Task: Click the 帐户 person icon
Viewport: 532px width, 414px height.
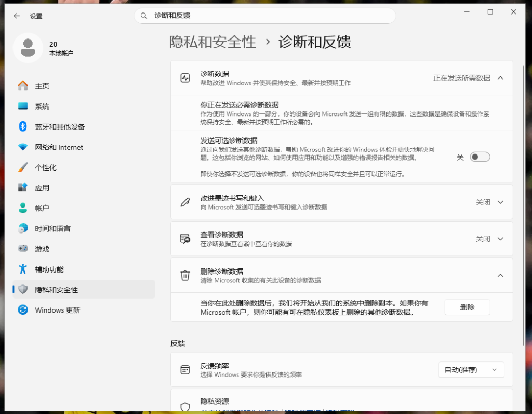Action: click(x=23, y=208)
